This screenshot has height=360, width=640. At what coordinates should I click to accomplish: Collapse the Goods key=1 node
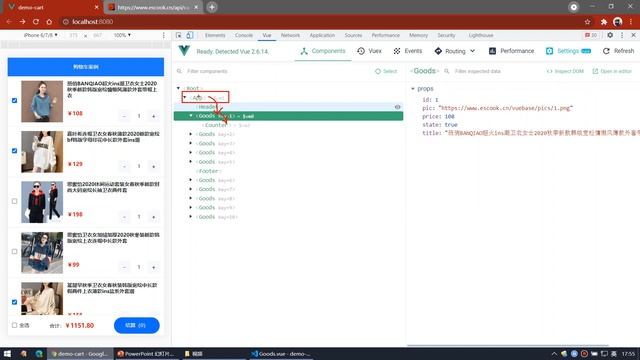click(191, 116)
